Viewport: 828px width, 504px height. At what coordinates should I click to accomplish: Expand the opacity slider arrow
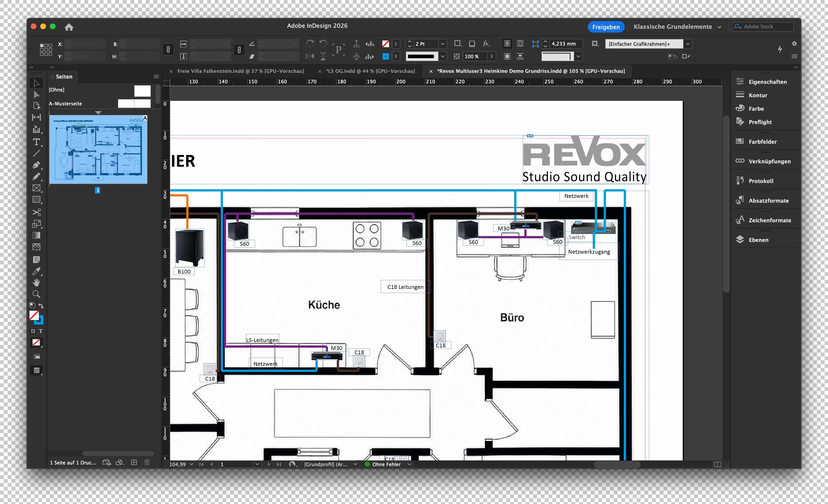pos(491,56)
